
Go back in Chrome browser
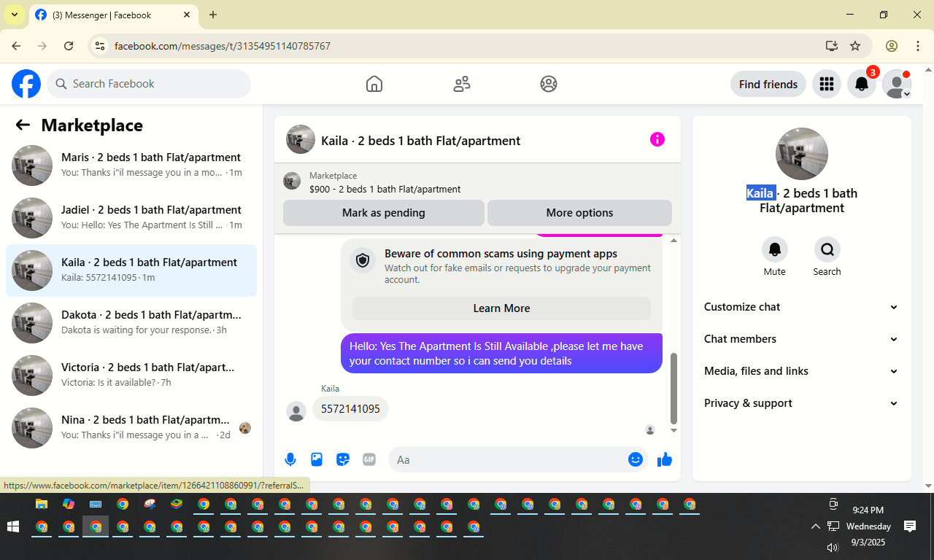(16, 46)
